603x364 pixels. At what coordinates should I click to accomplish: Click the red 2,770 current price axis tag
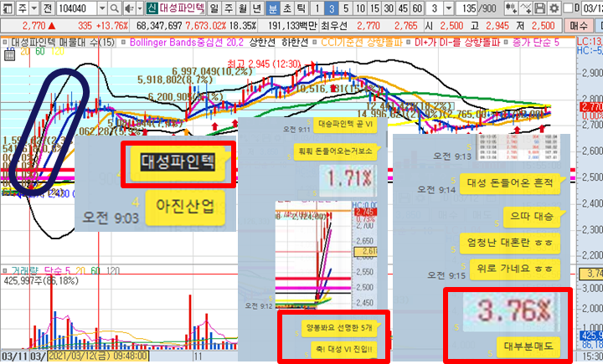point(591,107)
